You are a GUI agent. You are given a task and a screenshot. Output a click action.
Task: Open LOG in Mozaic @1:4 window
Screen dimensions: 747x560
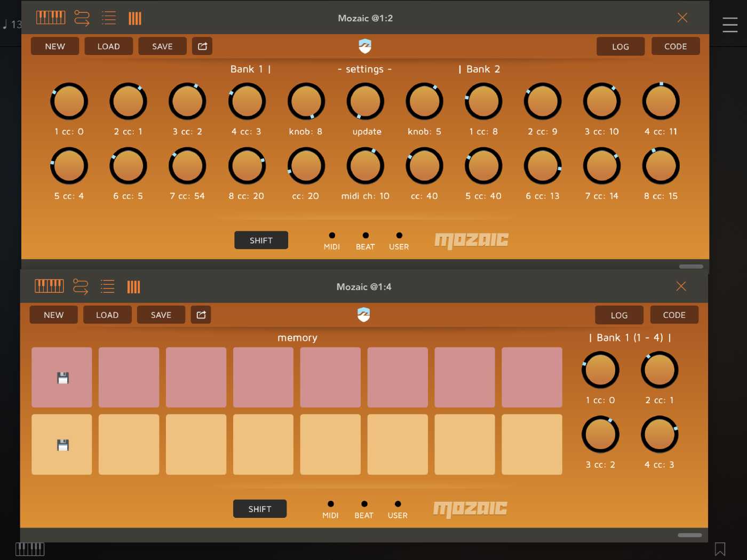pyautogui.click(x=619, y=315)
